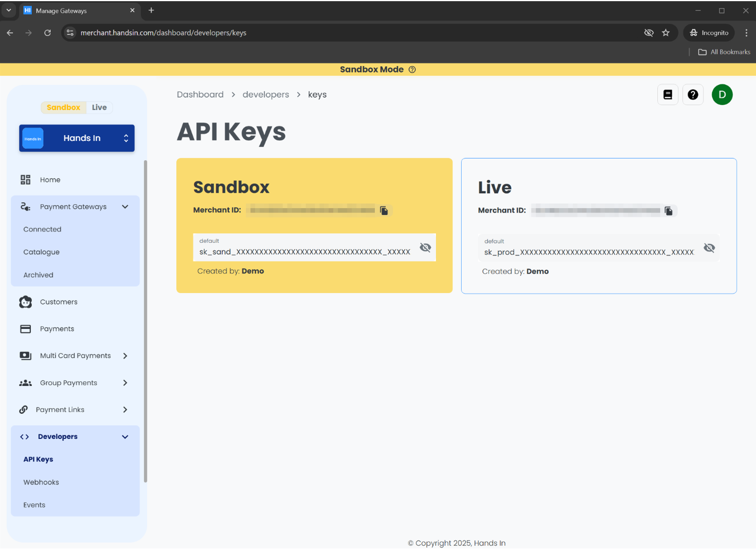This screenshot has width=756, height=549.
Task: Click the browser reload button
Action: click(x=47, y=33)
